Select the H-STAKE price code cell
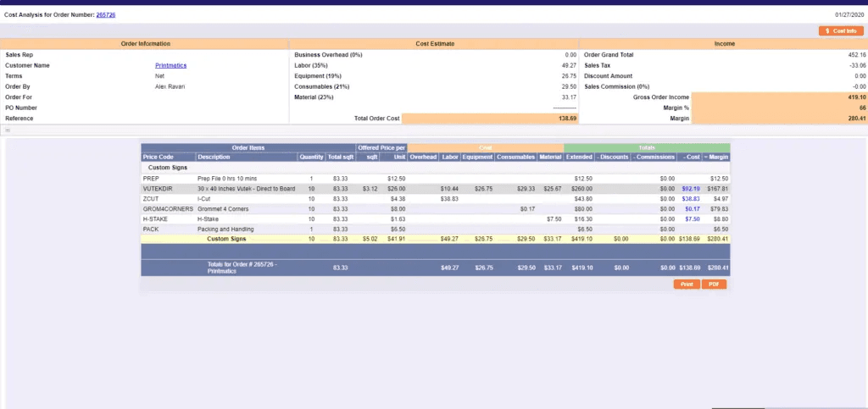The height and width of the screenshot is (409, 868). pyautogui.click(x=155, y=218)
